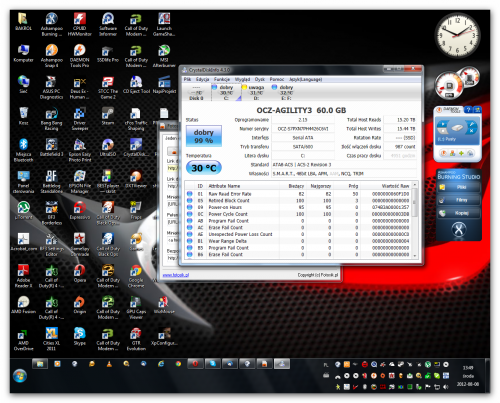500x403 pixels.
Task: Select the STCC The Game 2 icon
Action: (x=108, y=87)
